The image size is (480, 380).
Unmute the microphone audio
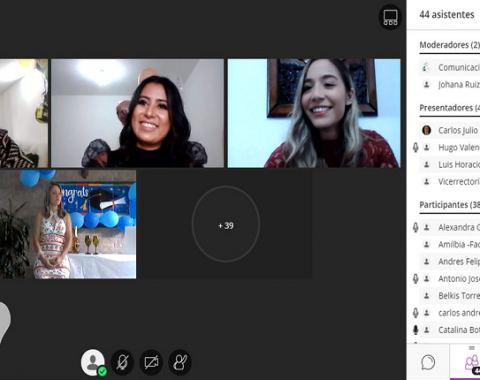point(122,362)
